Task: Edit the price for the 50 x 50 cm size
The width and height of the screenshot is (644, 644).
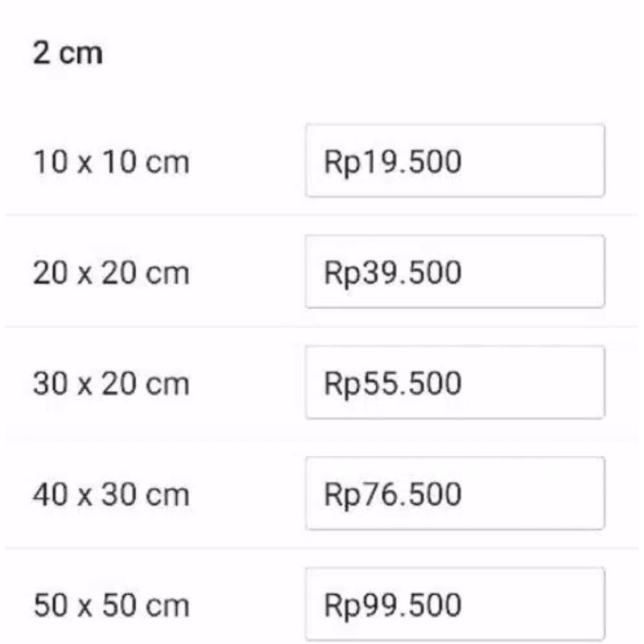Action: 454,604
